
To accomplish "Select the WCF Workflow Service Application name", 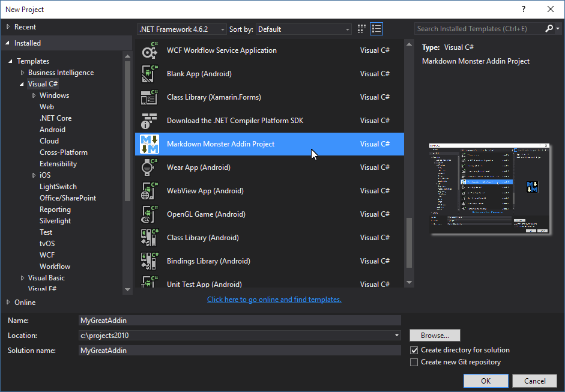I will click(x=222, y=50).
